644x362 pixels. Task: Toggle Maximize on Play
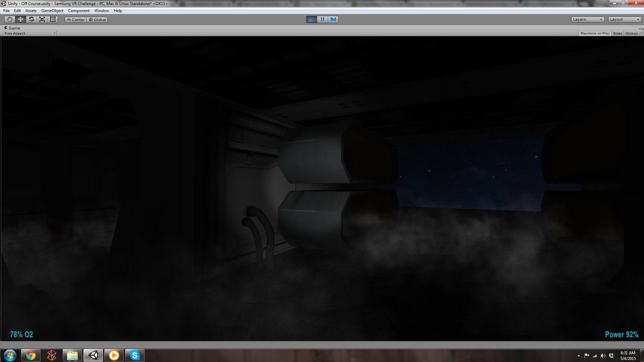[595, 33]
